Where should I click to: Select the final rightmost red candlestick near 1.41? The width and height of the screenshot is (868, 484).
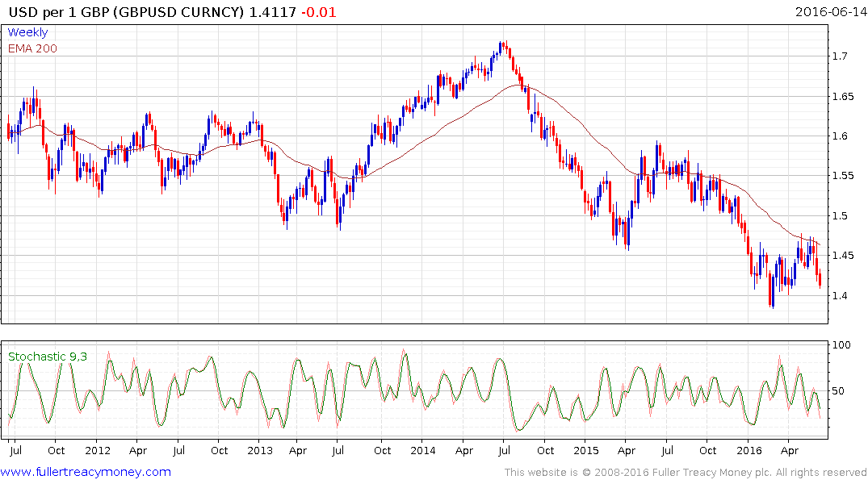click(820, 279)
